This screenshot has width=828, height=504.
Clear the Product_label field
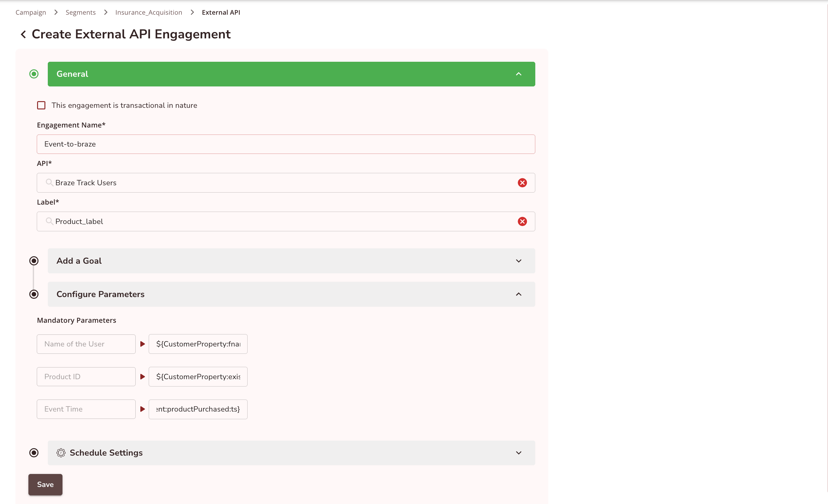(522, 221)
